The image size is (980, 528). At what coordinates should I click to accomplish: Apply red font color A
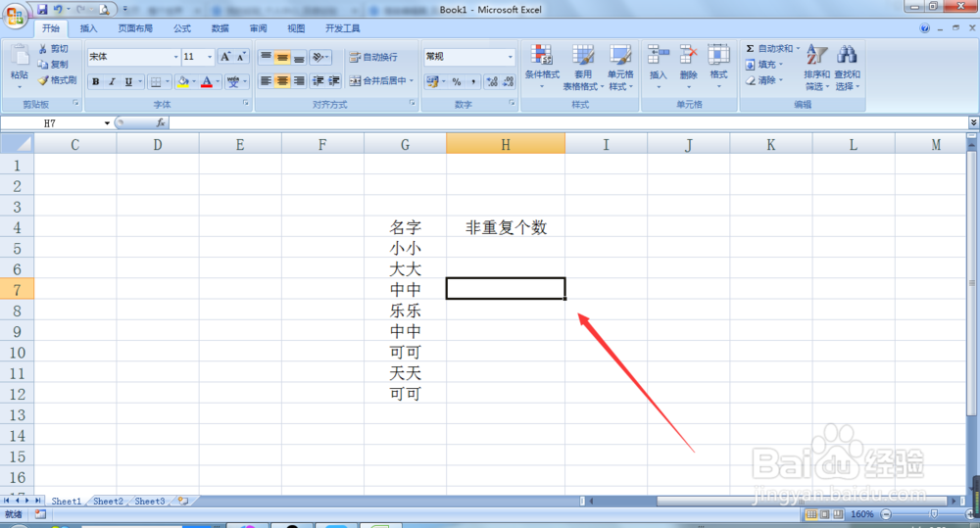coord(207,81)
